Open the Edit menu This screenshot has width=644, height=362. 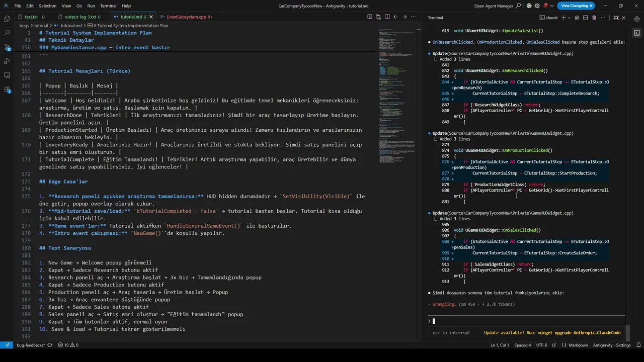[x=30, y=6]
